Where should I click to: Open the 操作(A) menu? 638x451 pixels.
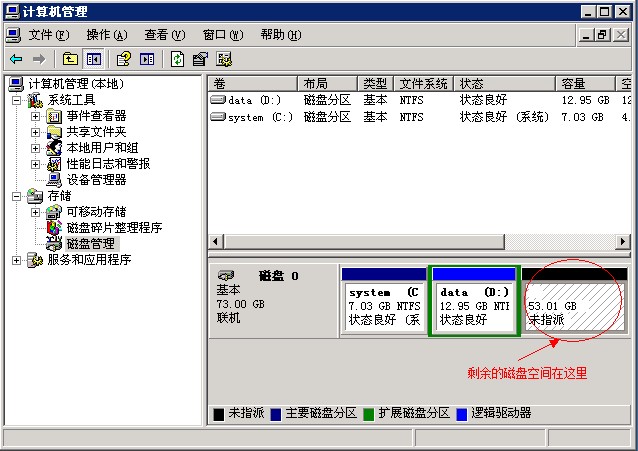[106, 34]
